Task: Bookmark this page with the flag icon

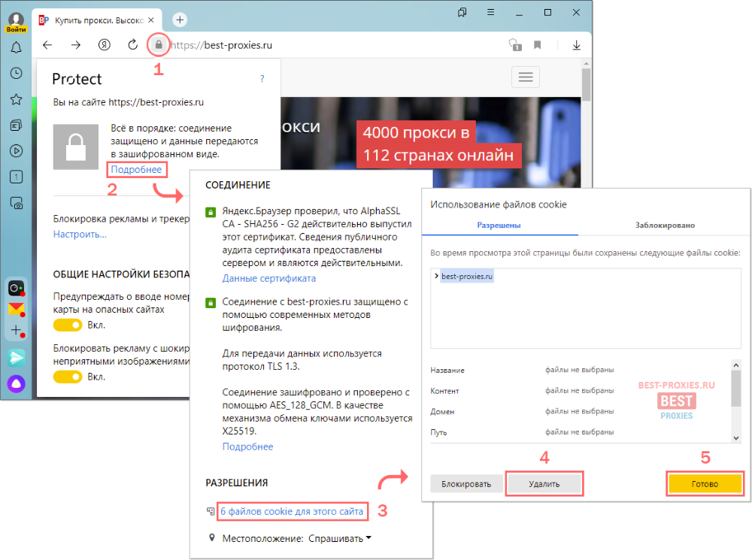Action: [x=538, y=45]
